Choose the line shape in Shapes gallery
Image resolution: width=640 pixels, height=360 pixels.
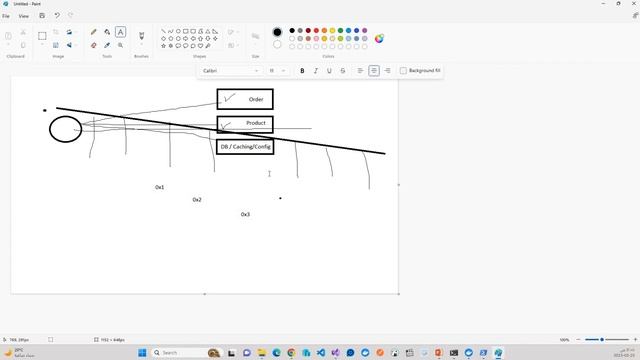[x=163, y=31]
